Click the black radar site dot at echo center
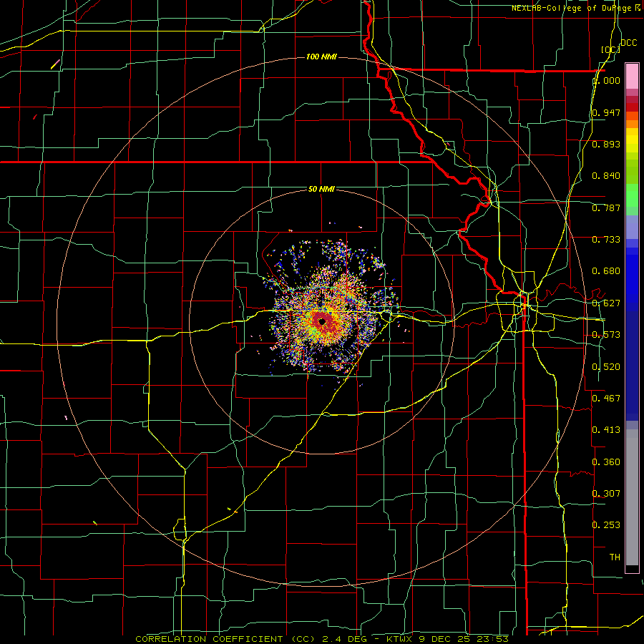644x644 pixels. 321,321
